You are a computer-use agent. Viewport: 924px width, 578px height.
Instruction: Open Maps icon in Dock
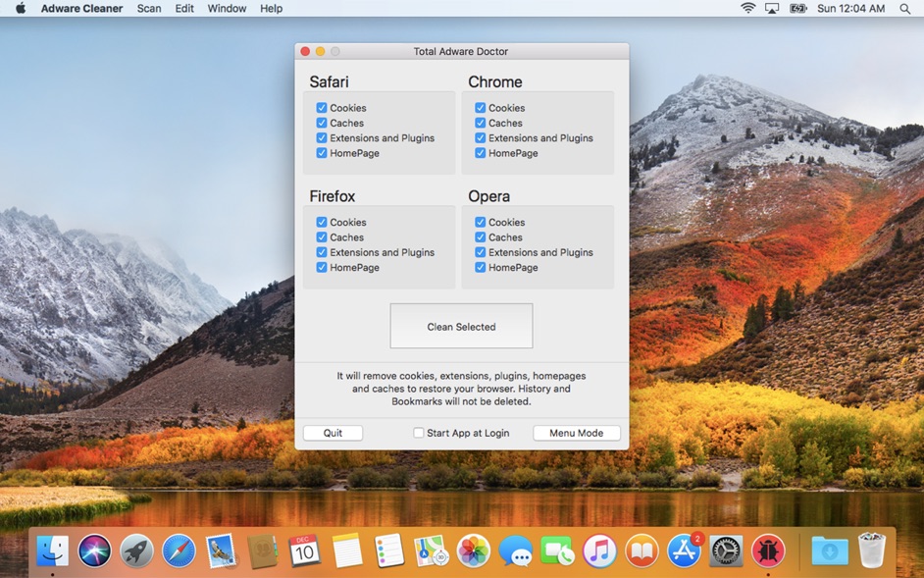432,551
